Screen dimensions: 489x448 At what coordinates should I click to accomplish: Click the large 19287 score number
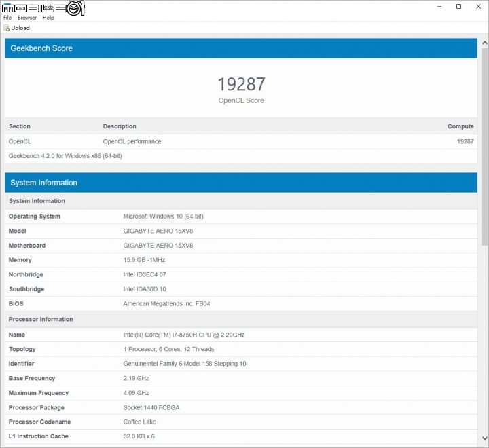241,84
